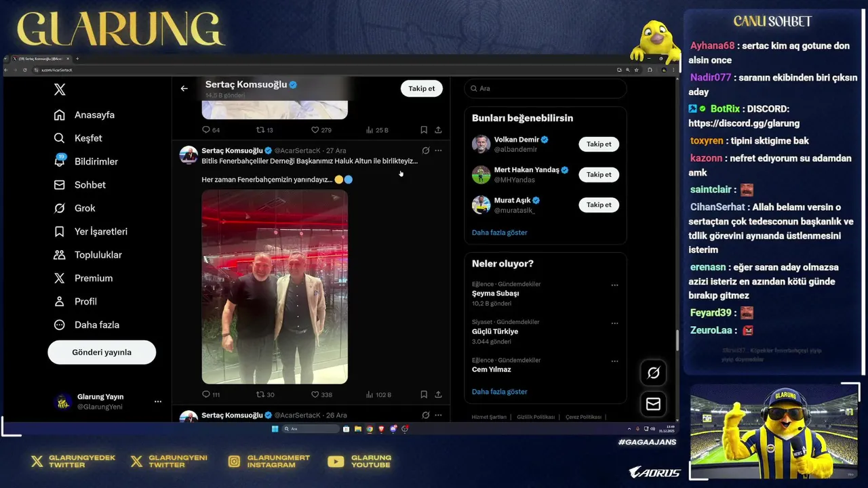868x488 pixels.
Task: Open Grok in the sidebar
Action: [x=75, y=208]
